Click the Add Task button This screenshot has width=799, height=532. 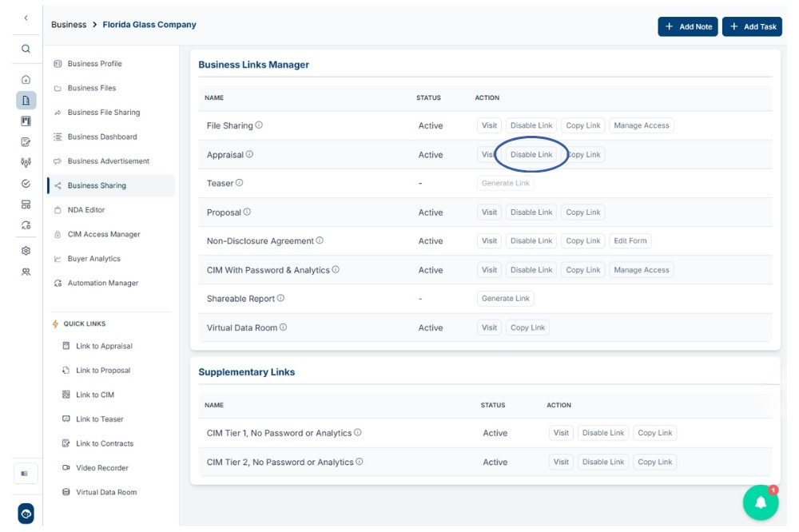tap(752, 26)
